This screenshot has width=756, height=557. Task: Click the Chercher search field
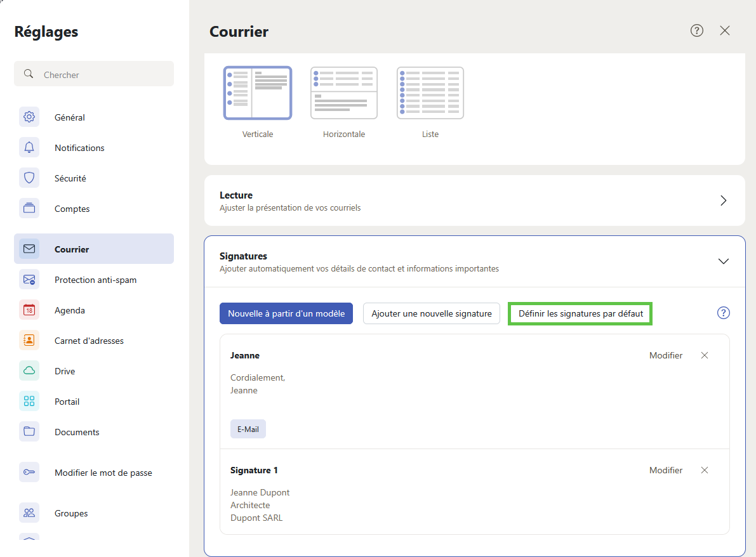click(102, 74)
